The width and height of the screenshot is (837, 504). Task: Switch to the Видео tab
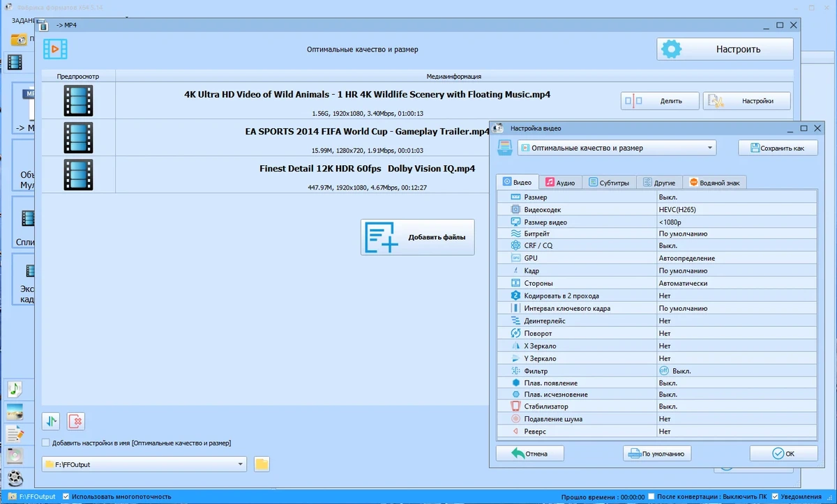pos(517,182)
